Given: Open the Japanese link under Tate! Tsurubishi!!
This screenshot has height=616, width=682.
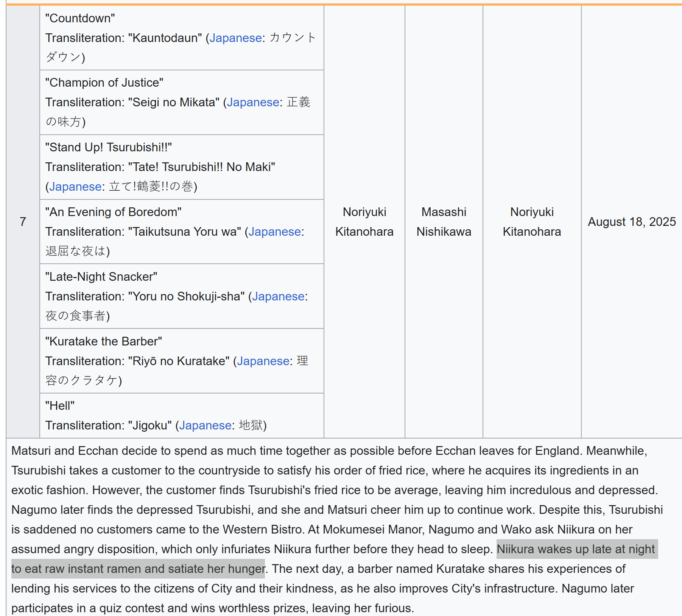Looking at the screenshot, I should (75, 187).
